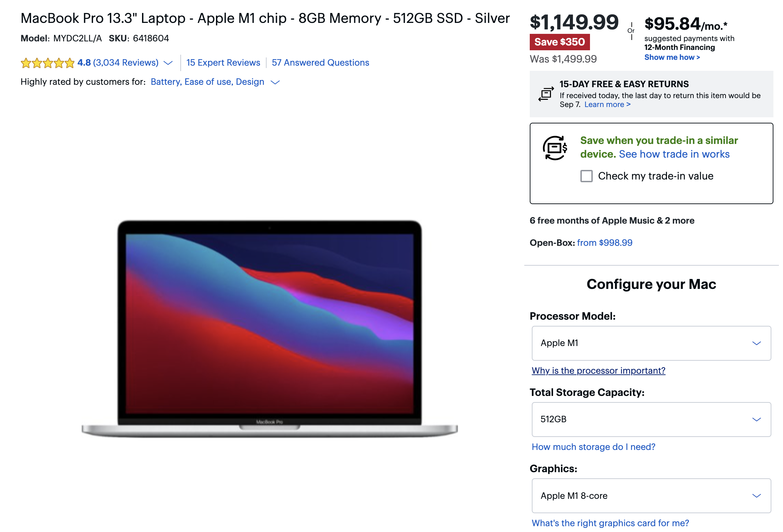Open the Apple M1 8-core graphics dropdown
The width and height of the screenshot is (783, 532).
point(651,496)
